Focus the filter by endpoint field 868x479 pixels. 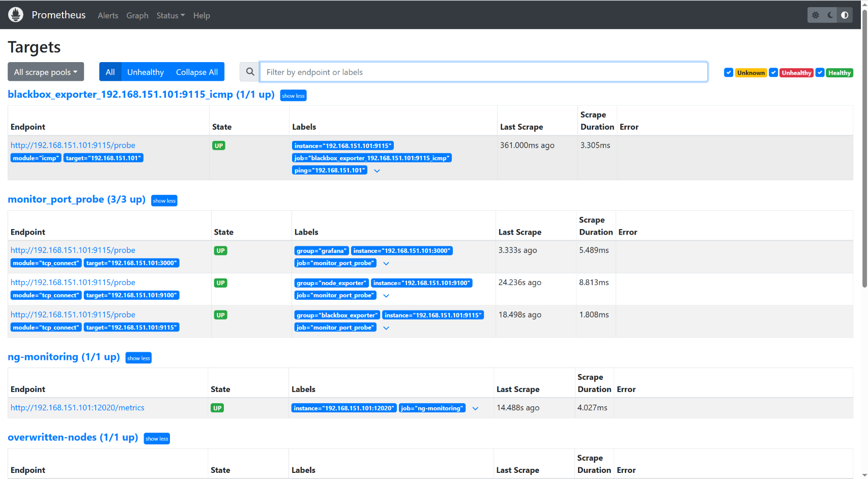[483, 72]
